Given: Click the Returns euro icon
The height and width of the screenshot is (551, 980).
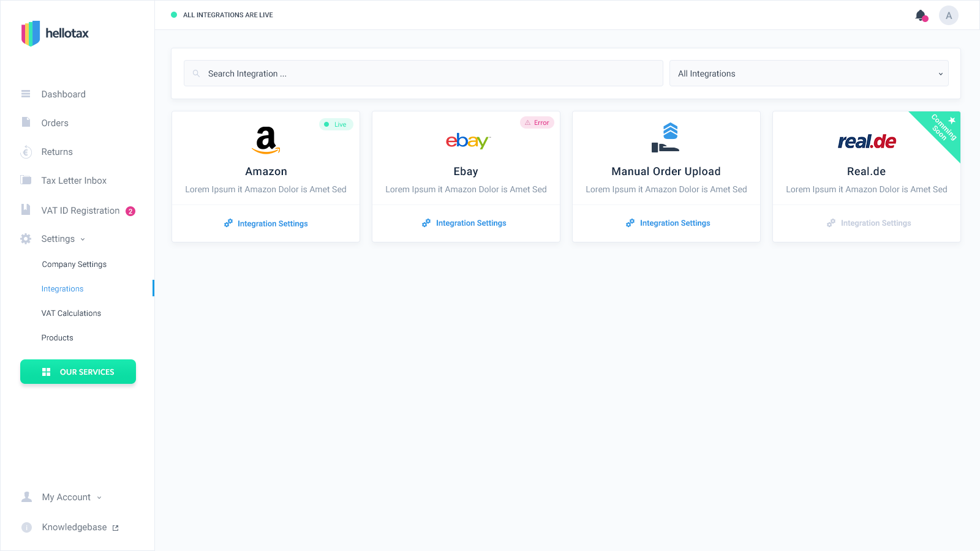Looking at the screenshot, I should pyautogui.click(x=26, y=152).
